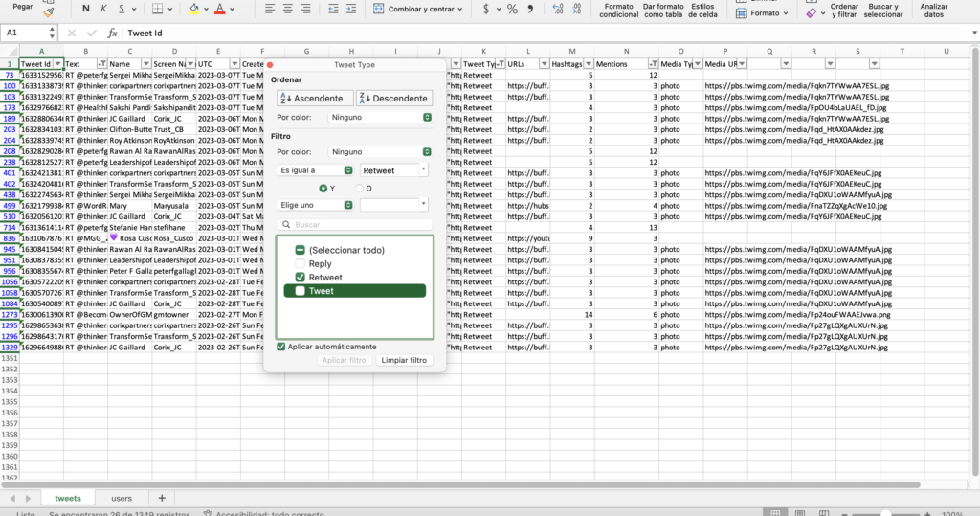Viewport: 980px width, 516px height.
Task: Click the Limpiar filtro button
Action: tap(406, 360)
